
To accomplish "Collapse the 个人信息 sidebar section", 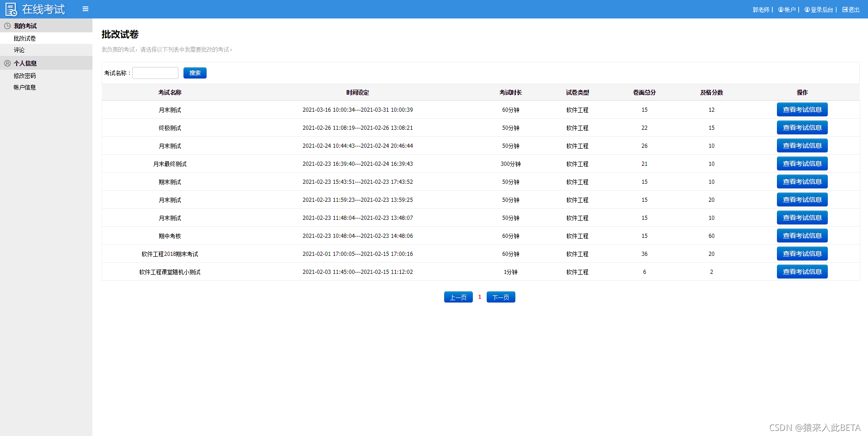I will pyautogui.click(x=46, y=63).
